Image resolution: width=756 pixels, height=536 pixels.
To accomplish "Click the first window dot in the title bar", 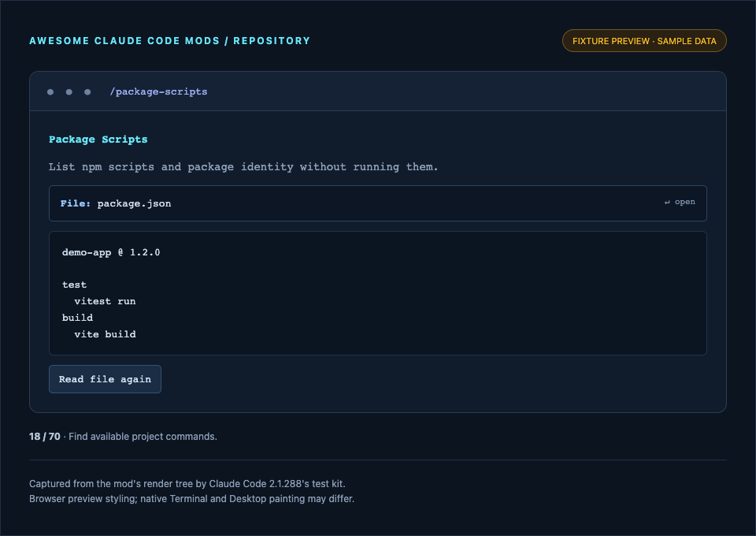I will tap(50, 92).
